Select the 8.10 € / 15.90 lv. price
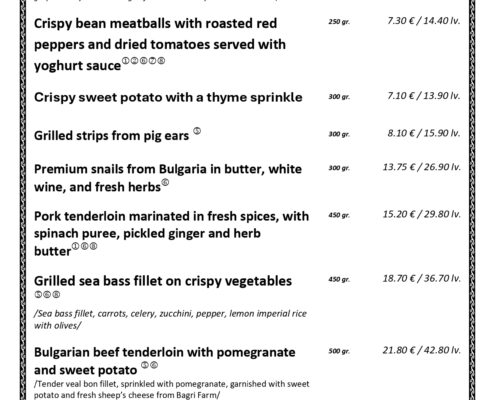The image size is (495, 400). pos(423,133)
